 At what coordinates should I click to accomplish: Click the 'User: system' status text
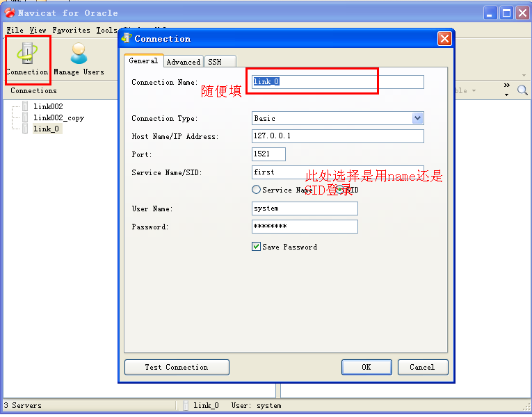(x=256, y=405)
